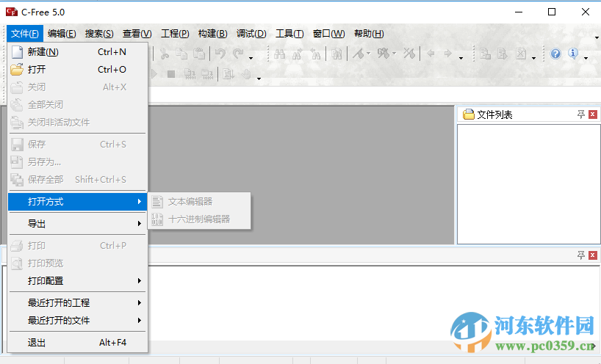Pin the 文件列表 panel

coord(581,114)
